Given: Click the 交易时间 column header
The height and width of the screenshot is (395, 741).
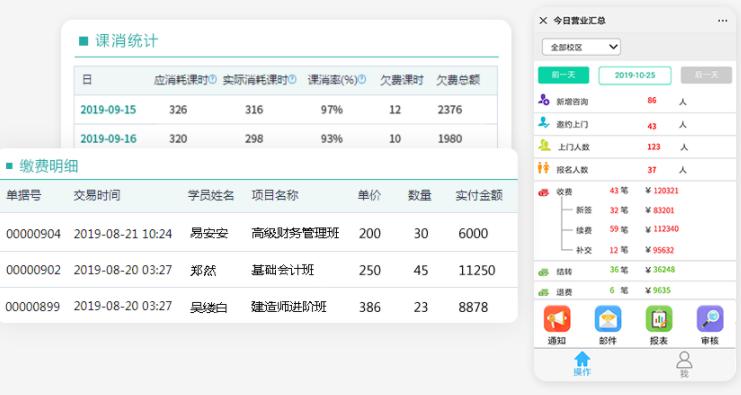Looking at the screenshot, I should (97, 195).
